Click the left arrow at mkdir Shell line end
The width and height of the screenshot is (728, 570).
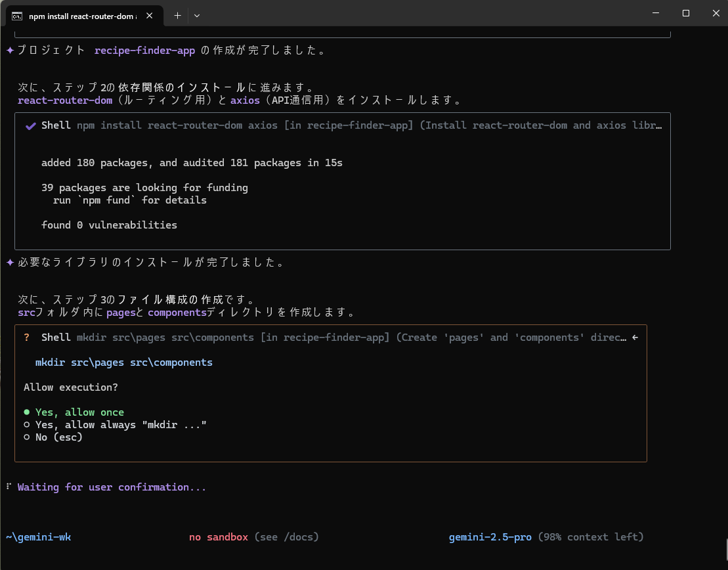coord(635,338)
